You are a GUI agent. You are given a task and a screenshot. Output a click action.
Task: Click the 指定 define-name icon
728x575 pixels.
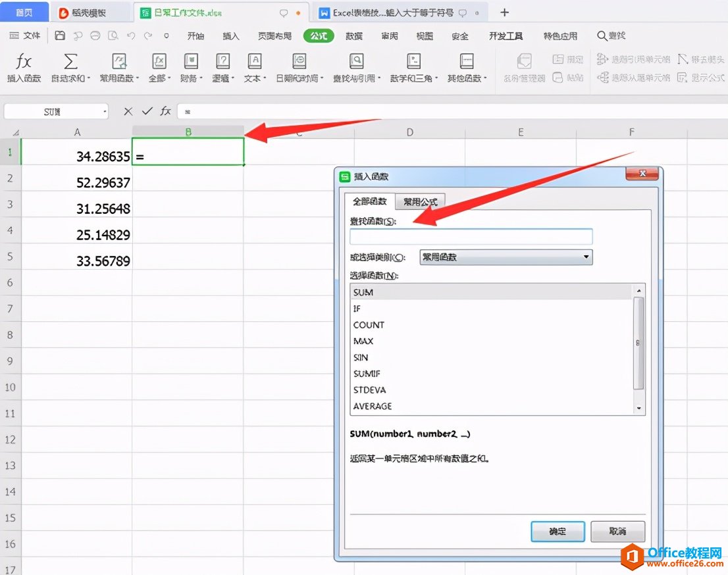tap(558, 59)
